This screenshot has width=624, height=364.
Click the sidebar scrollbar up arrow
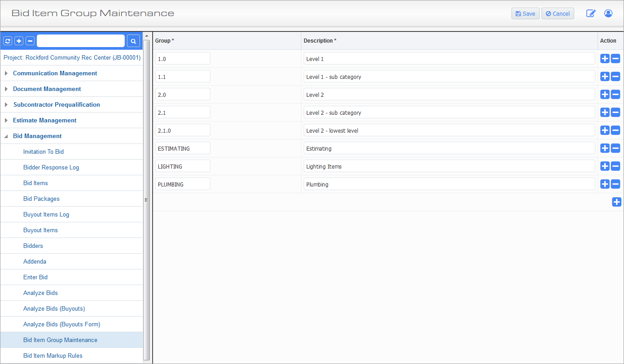146,36
